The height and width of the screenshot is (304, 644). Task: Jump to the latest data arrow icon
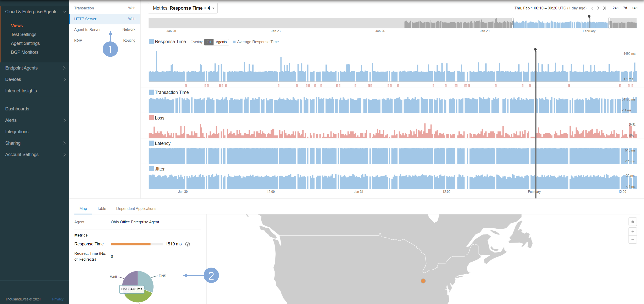point(604,8)
